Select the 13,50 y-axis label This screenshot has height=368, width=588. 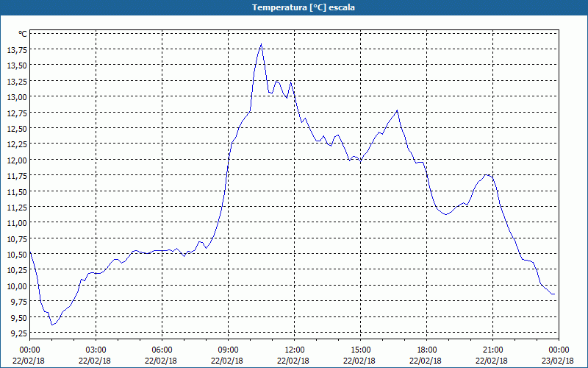click(x=17, y=66)
